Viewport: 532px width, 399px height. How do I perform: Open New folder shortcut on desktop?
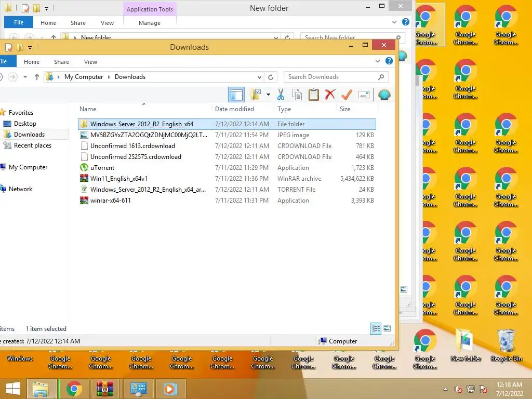click(465, 345)
